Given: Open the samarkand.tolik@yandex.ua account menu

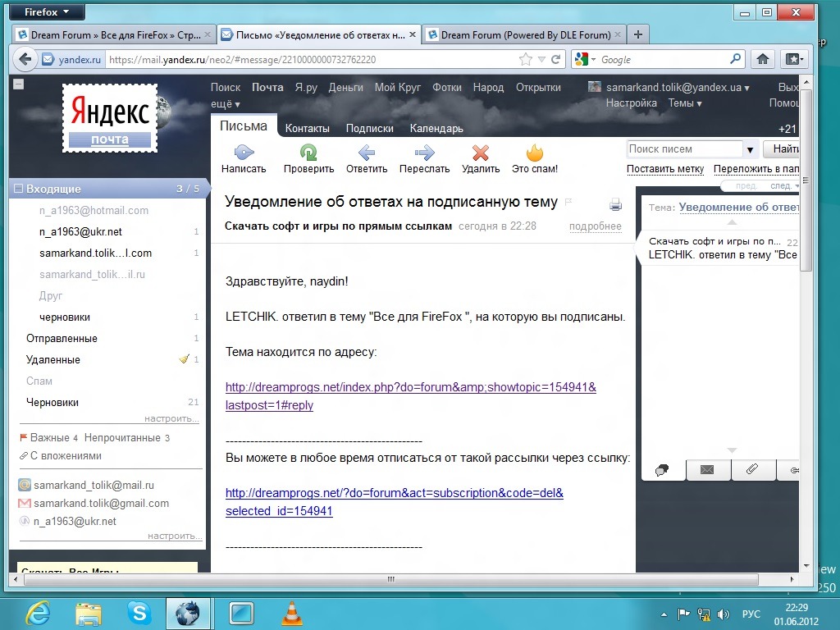Looking at the screenshot, I should tap(677, 87).
